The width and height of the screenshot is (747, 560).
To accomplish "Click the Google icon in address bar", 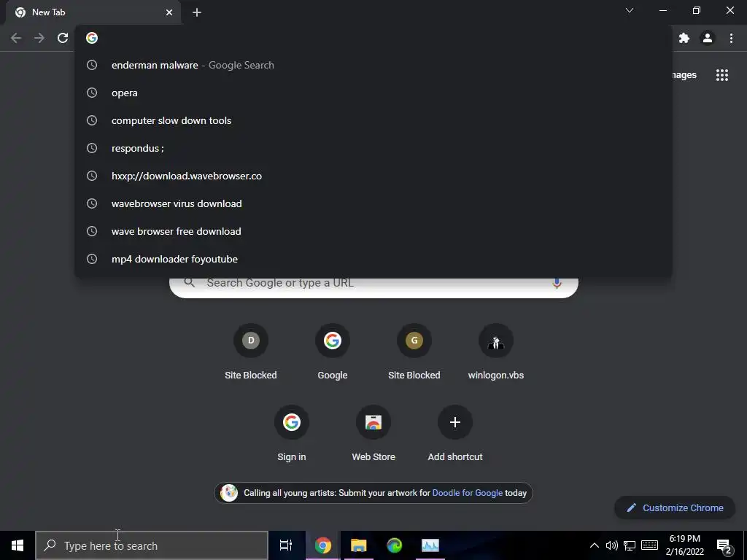I will coord(92,38).
